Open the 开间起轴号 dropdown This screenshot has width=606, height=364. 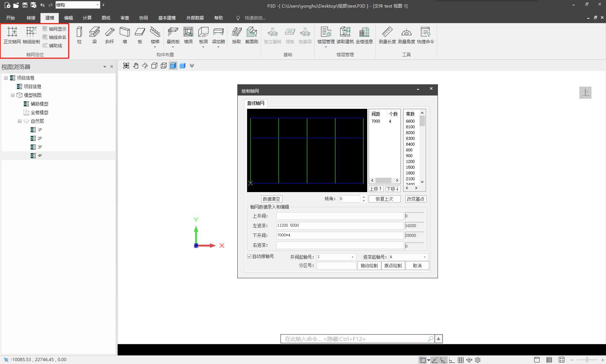[352, 257]
